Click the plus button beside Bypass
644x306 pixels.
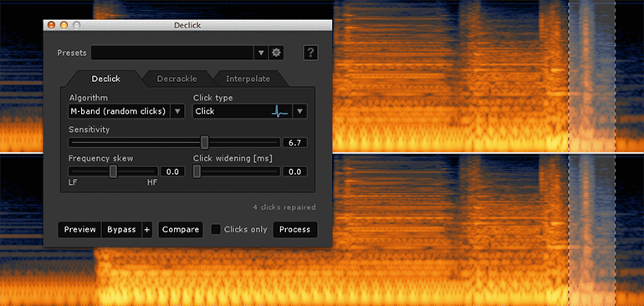[147, 230]
